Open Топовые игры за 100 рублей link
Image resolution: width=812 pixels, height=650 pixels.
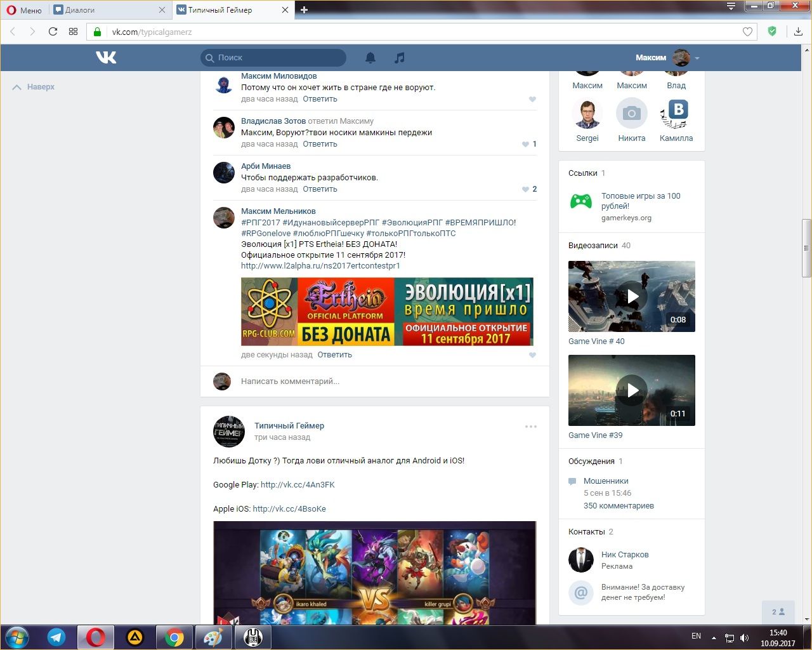point(641,201)
